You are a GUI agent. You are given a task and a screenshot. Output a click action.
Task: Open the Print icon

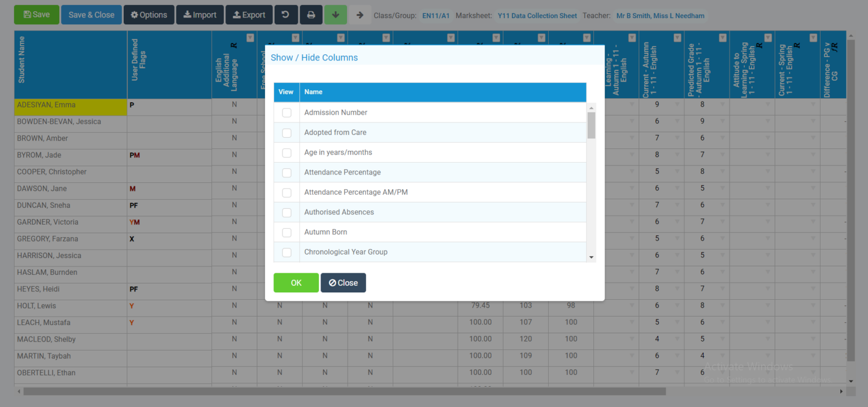[311, 15]
